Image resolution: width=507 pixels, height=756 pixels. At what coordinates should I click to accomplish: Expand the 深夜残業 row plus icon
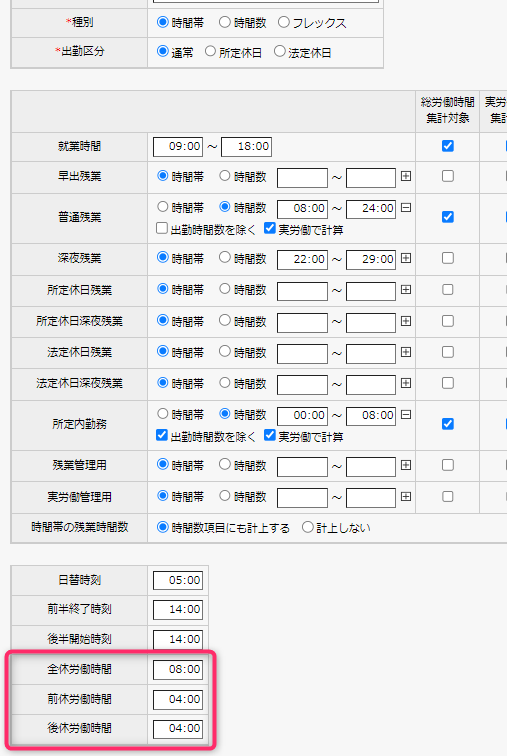coord(406,258)
